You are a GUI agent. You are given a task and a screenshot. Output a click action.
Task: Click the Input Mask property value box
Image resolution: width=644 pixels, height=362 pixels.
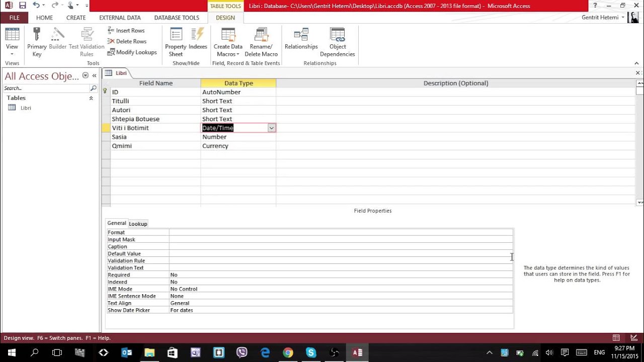341,239
